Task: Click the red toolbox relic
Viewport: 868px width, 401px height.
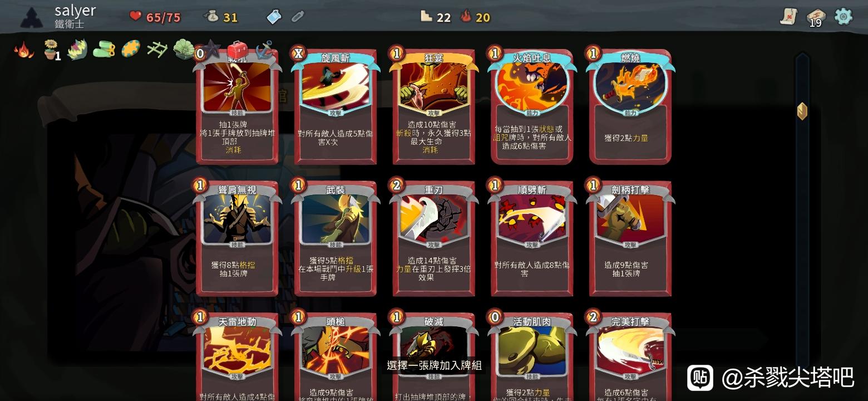Action: pos(238,50)
